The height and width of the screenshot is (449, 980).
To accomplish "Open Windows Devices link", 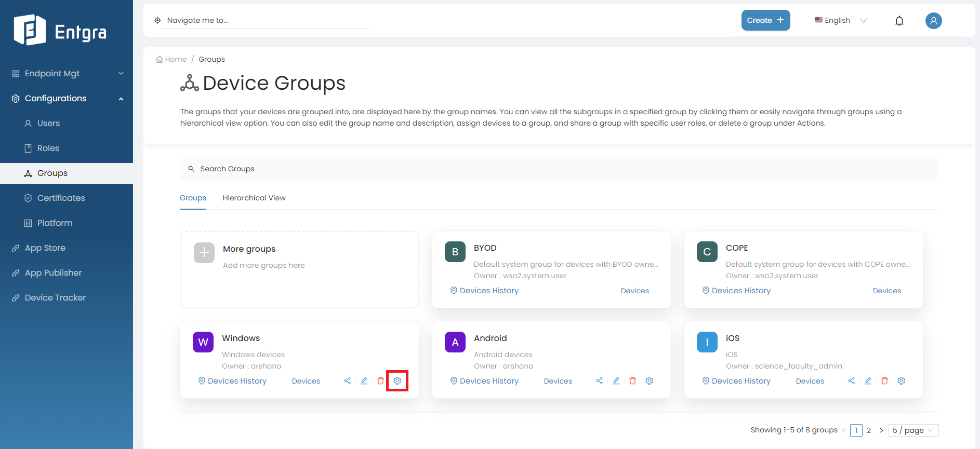I will pos(306,381).
